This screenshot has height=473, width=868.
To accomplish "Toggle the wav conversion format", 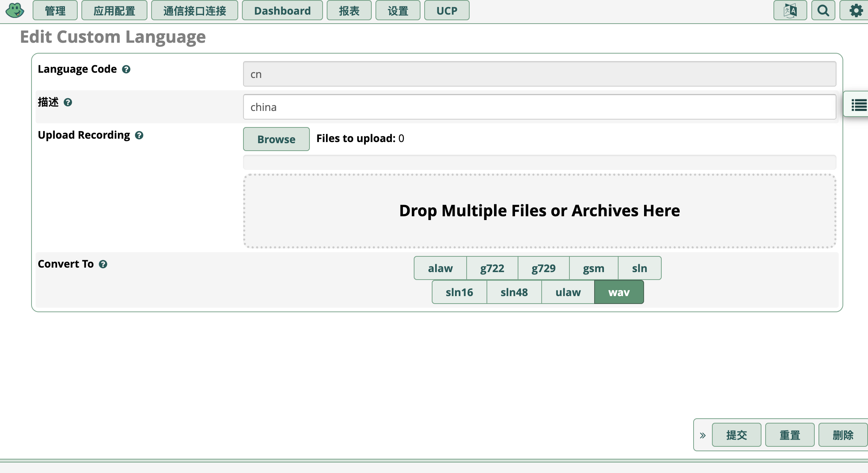I will (619, 292).
